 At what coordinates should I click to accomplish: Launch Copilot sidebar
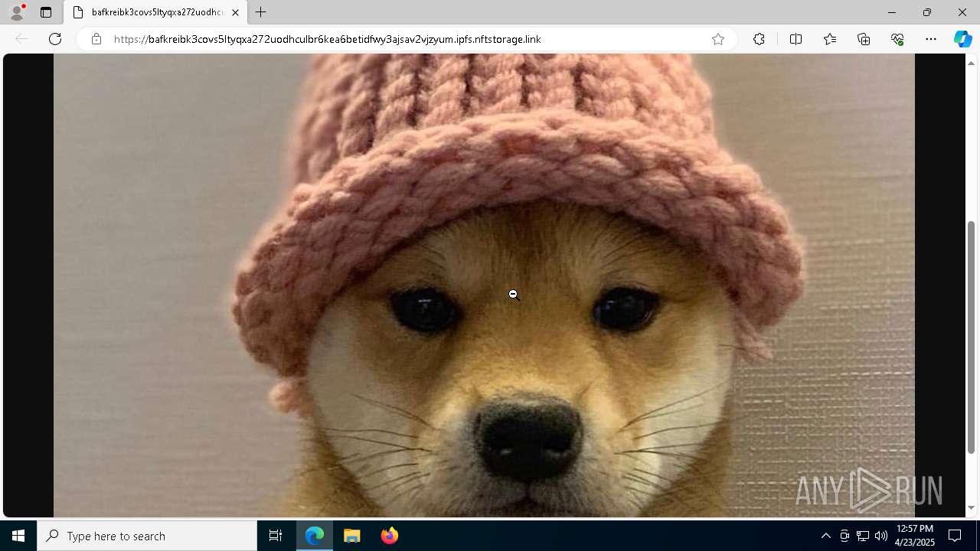[x=962, y=39]
